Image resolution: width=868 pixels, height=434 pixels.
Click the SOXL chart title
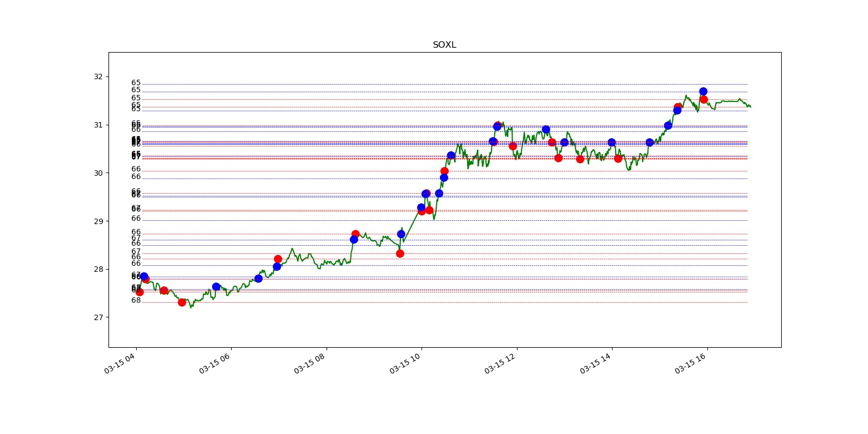point(444,45)
